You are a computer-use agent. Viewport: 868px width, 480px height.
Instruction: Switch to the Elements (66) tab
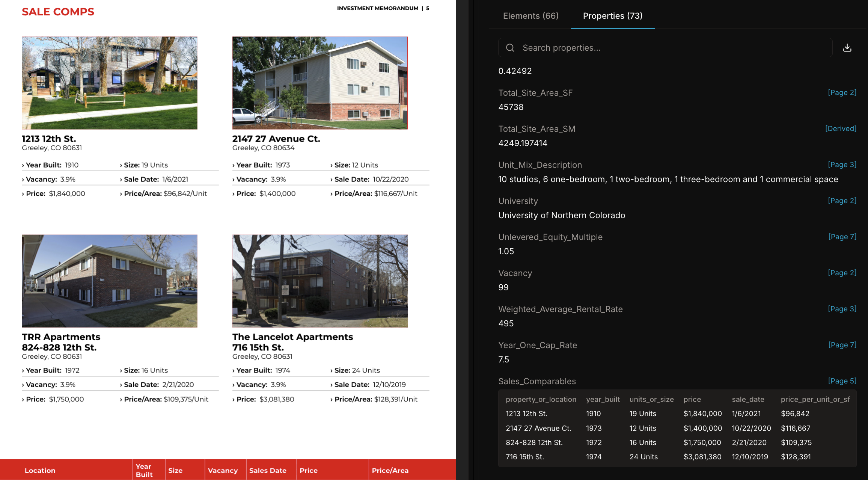[530, 16]
